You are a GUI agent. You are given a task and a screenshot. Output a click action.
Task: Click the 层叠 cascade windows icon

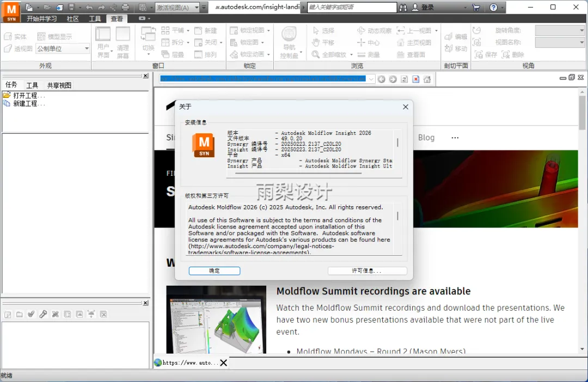pos(173,54)
